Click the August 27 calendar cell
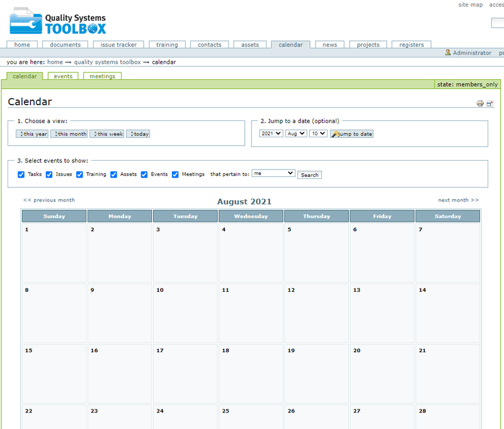 click(x=382, y=417)
